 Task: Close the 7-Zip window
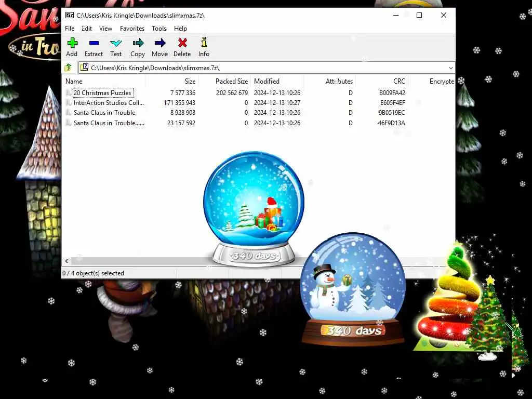coord(444,15)
